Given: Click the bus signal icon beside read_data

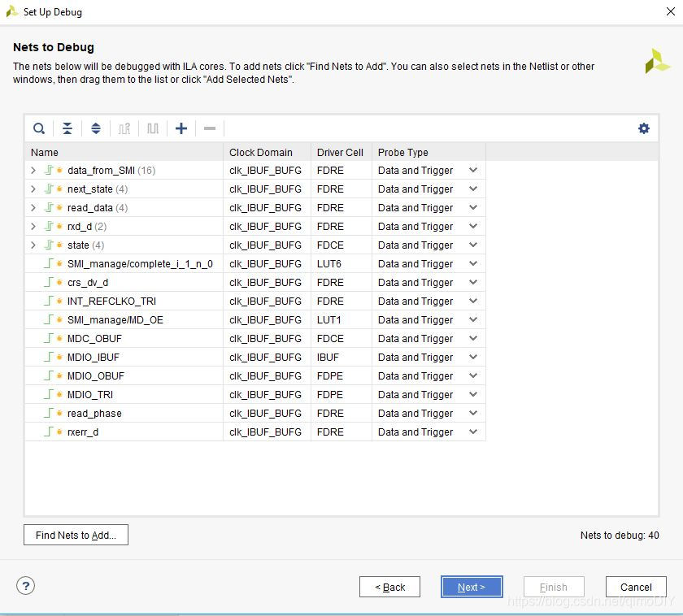Looking at the screenshot, I should tap(49, 207).
